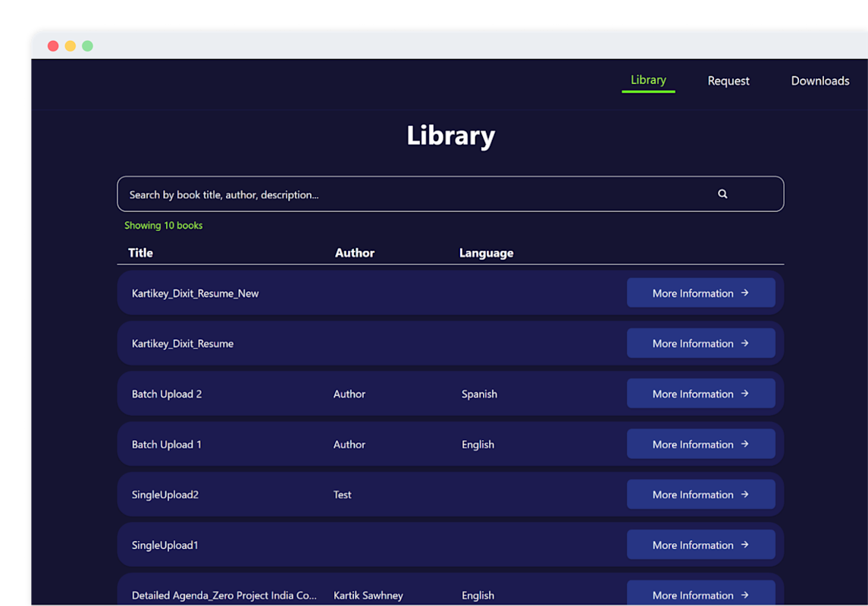Click the Showing 10 books label
The width and height of the screenshot is (868, 606).
(163, 225)
